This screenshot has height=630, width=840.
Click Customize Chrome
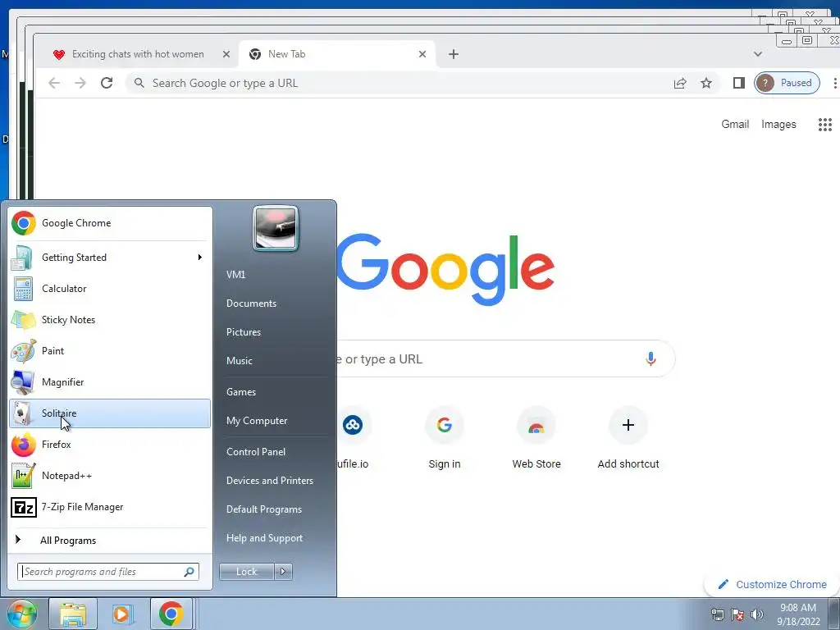[x=772, y=584]
